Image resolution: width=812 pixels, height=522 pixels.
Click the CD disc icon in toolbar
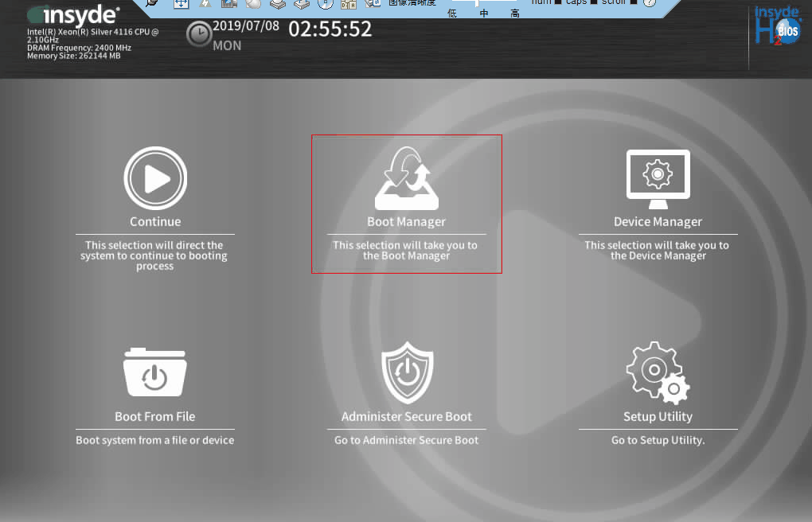coord(252,3)
